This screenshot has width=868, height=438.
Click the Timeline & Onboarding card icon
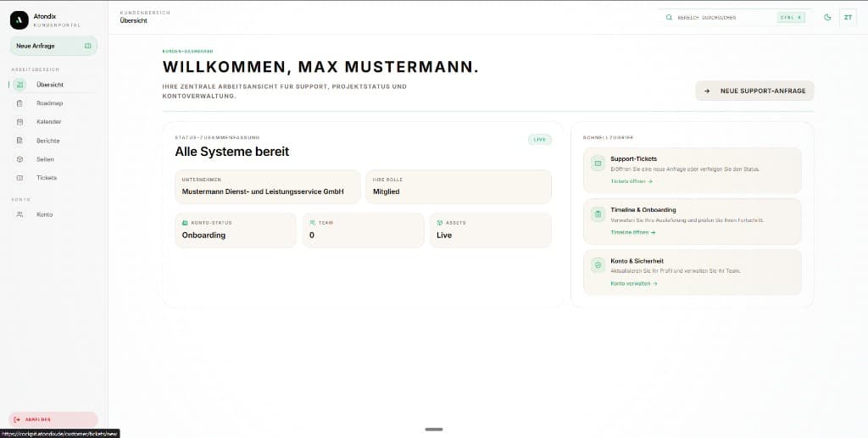click(x=598, y=214)
